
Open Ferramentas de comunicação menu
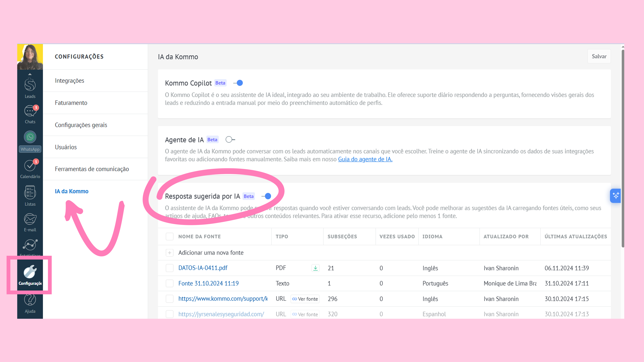[95, 169]
